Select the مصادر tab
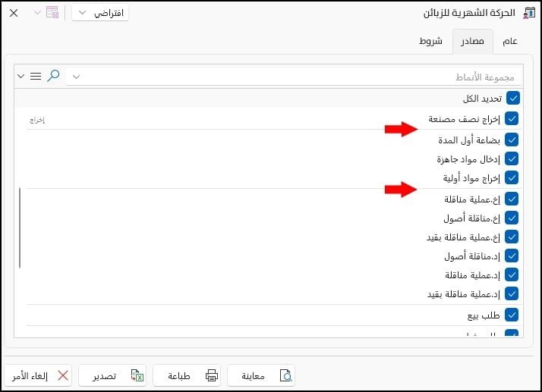Screen dimensions: 542x392 472,42
